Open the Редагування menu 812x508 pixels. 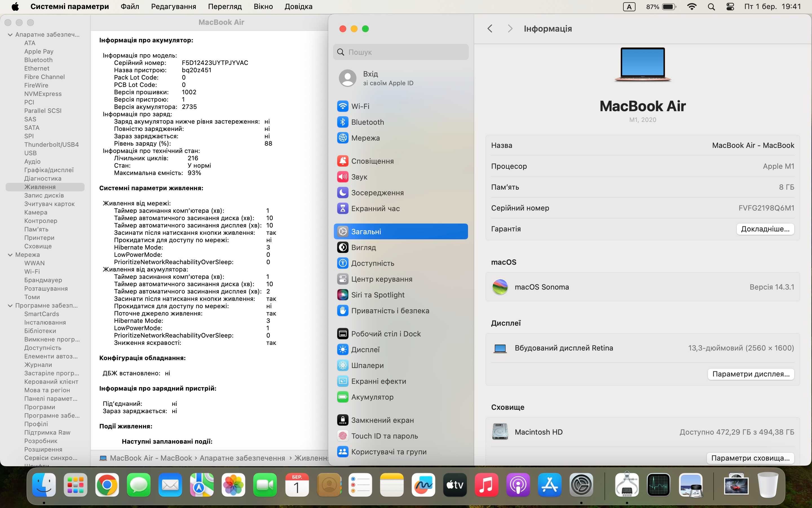point(173,6)
